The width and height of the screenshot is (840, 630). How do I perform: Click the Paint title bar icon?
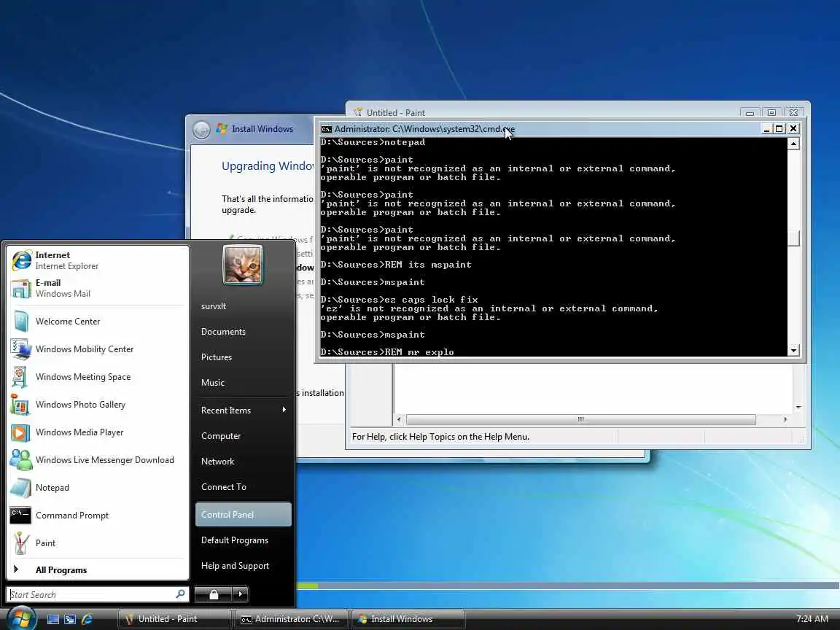pyautogui.click(x=358, y=112)
